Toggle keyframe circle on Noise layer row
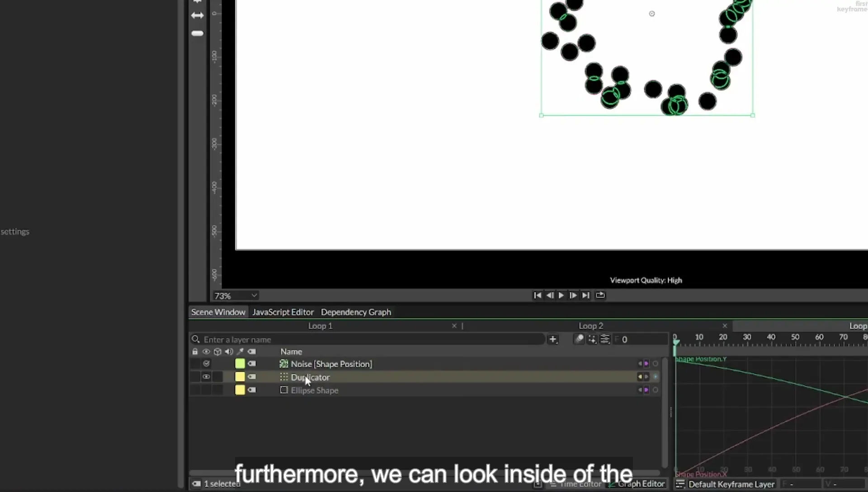 click(x=655, y=364)
